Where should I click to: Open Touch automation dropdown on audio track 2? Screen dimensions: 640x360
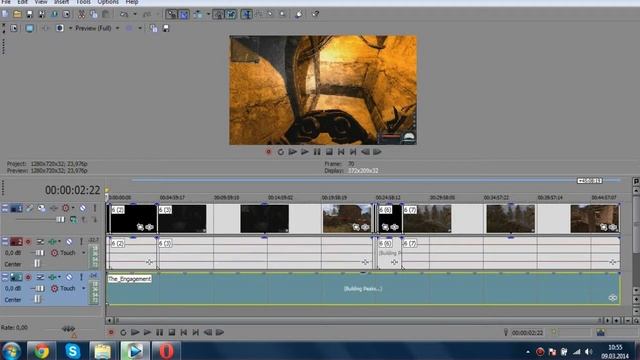point(84,253)
